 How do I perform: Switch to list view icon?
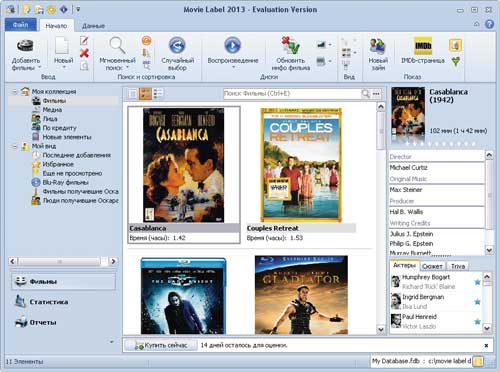click(x=133, y=94)
